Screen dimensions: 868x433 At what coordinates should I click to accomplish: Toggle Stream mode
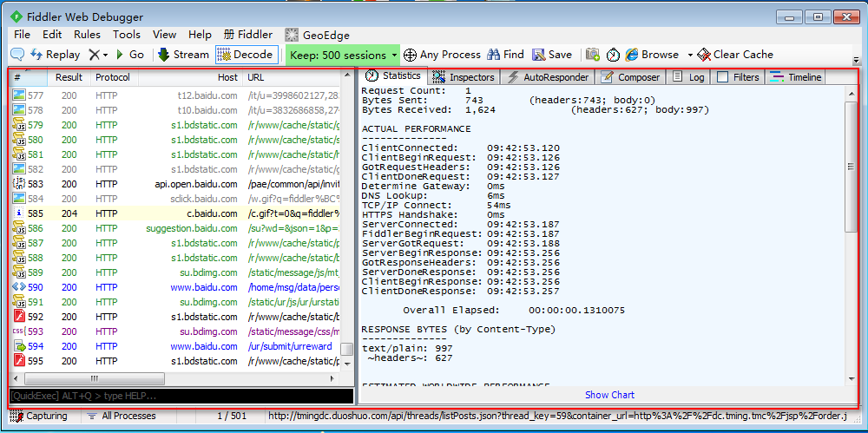tap(183, 55)
